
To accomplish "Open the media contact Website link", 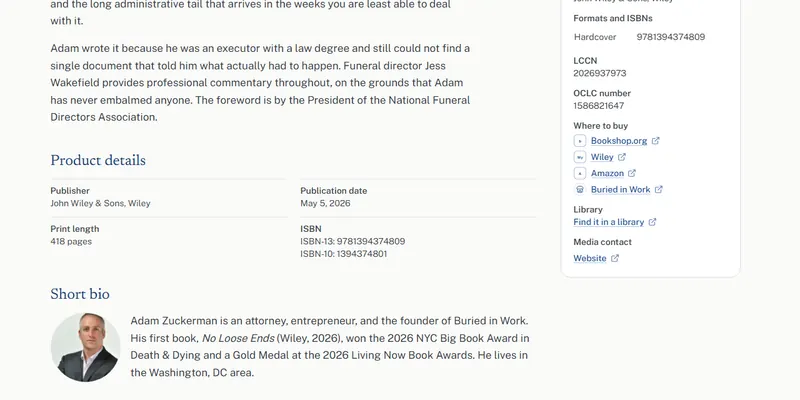I will tap(590, 258).
